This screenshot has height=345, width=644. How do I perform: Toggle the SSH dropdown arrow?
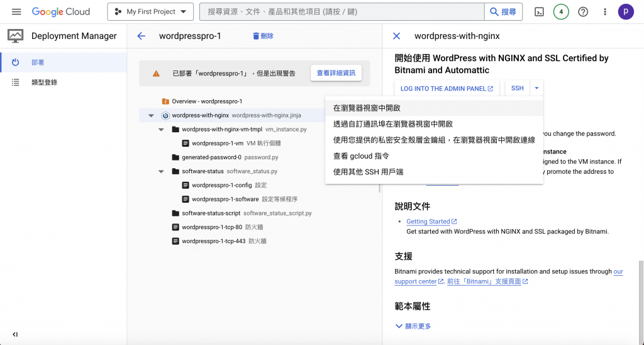coord(537,88)
